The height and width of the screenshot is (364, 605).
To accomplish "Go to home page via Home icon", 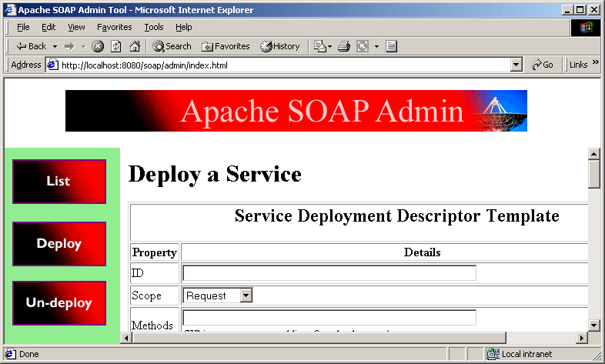I will pyautogui.click(x=134, y=46).
